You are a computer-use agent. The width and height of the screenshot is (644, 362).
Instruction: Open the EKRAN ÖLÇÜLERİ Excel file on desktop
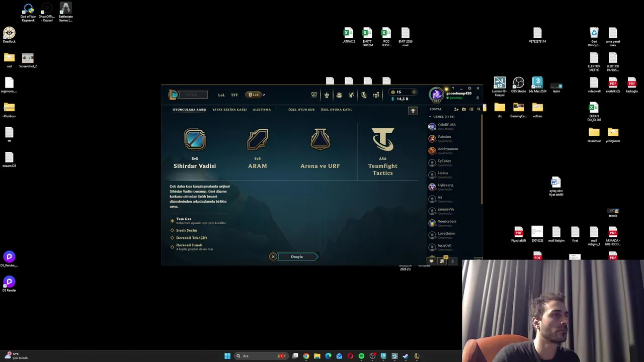594,112
